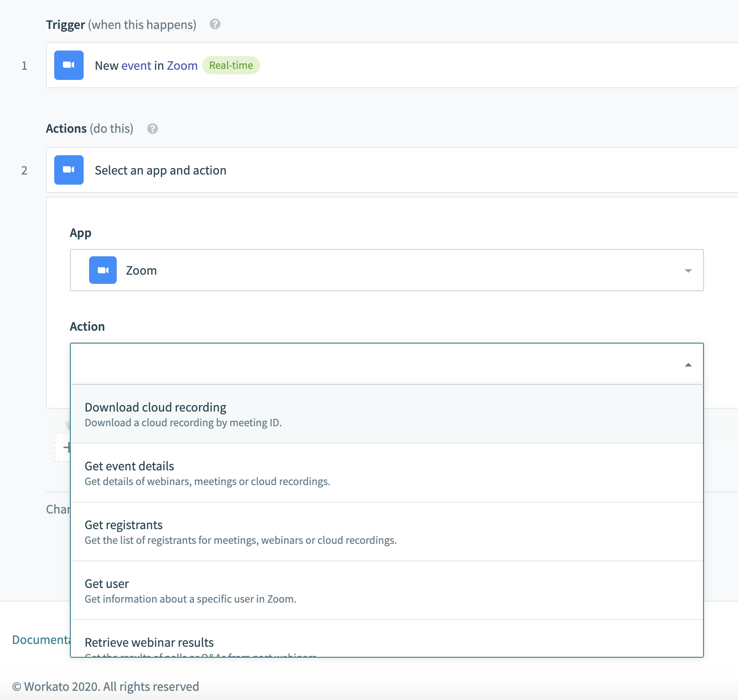
Task: Choose the Get registrants action
Action: (x=386, y=531)
